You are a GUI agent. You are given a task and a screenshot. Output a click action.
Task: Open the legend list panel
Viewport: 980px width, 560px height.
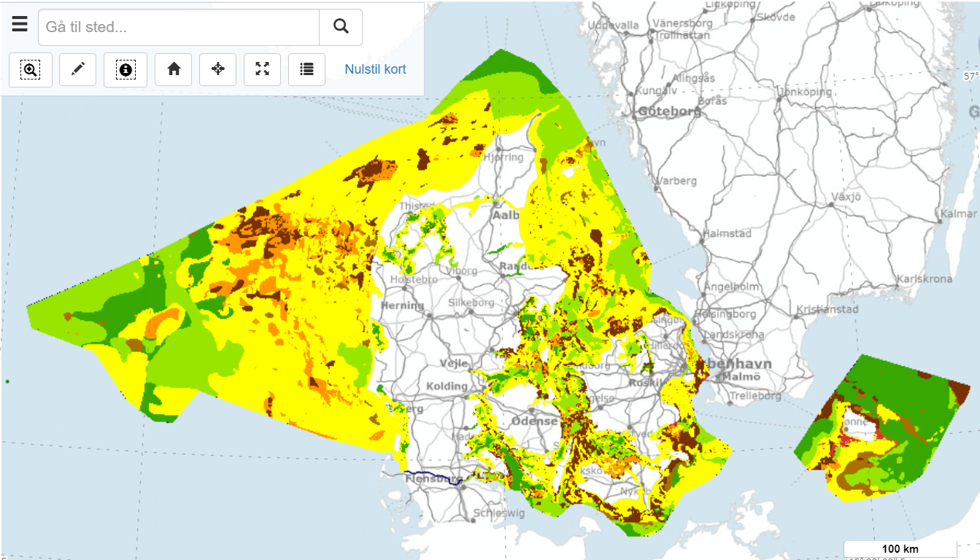pyautogui.click(x=306, y=69)
